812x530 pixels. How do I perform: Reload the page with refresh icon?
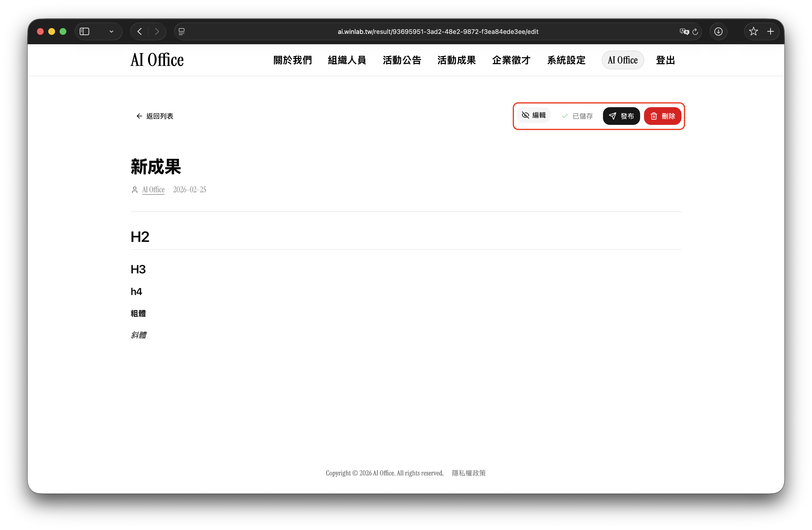695,32
